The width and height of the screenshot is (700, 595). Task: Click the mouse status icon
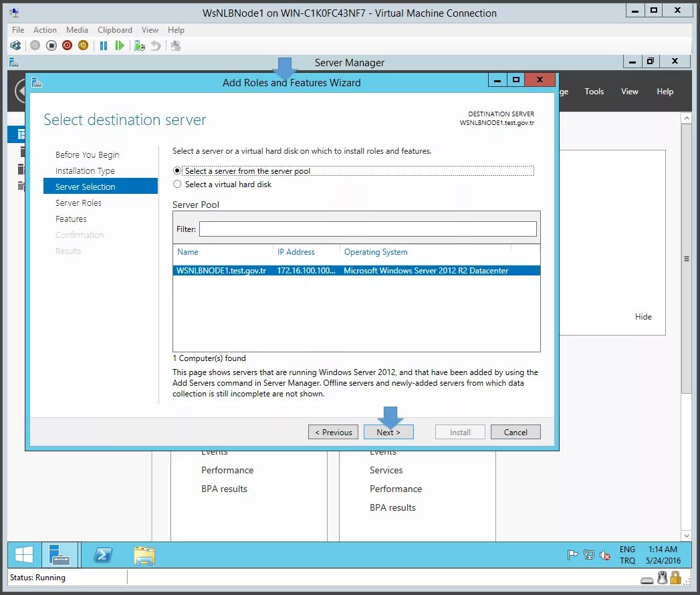[663, 578]
